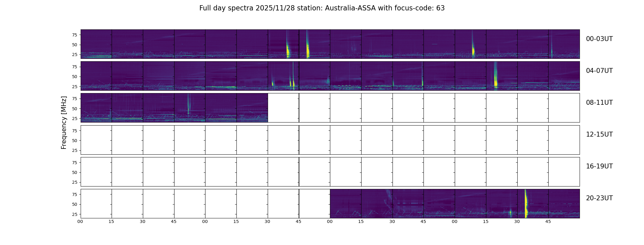Image resolution: width=644 pixels, height=245 pixels.
Task: Click the 08-11UT row label
Action: click(599, 103)
